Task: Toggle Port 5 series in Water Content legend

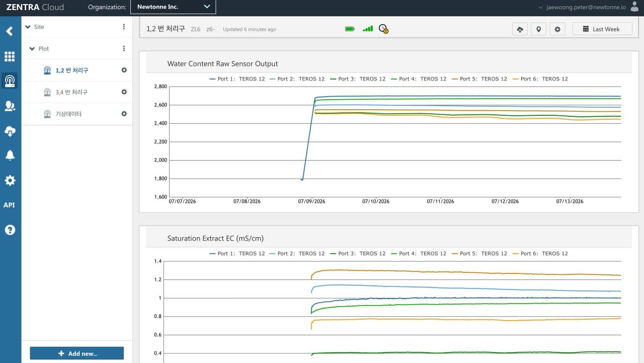Action: [479, 79]
